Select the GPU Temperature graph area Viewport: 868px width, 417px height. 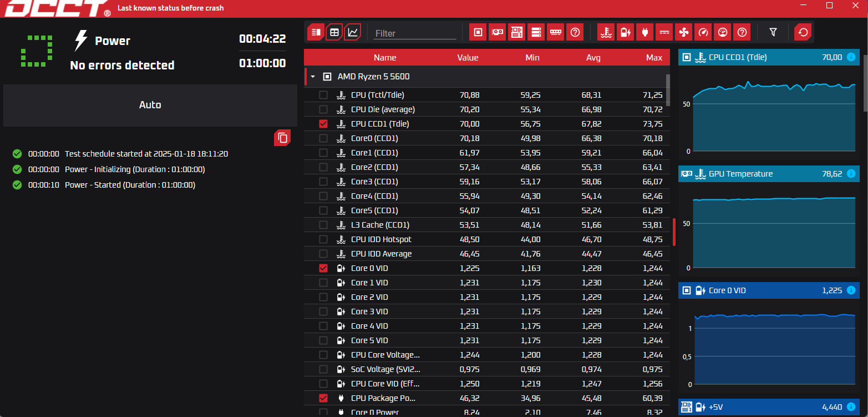(769, 229)
